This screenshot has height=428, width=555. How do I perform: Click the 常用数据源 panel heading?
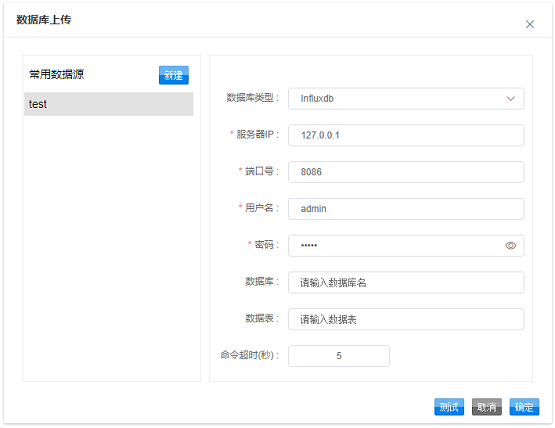57,74
